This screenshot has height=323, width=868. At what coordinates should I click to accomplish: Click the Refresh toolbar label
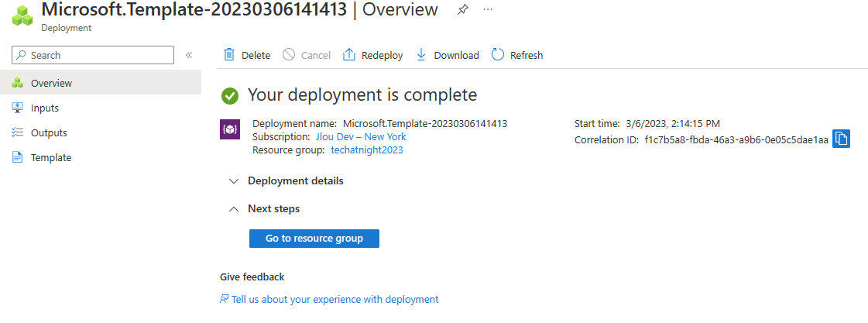click(527, 56)
